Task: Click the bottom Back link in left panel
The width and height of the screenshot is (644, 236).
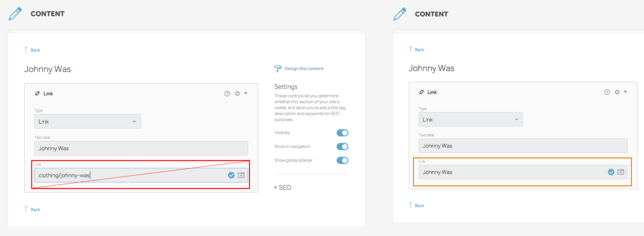Action: coord(32,209)
